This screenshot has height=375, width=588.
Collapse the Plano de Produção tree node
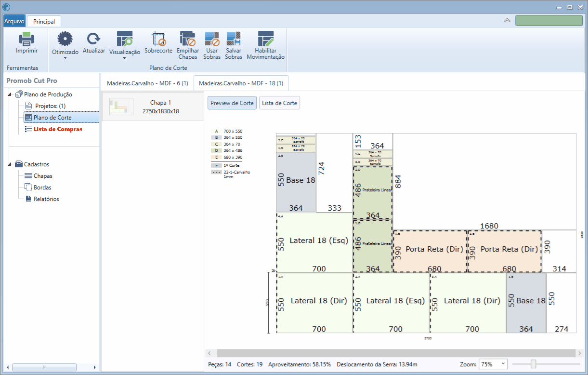tap(10, 94)
